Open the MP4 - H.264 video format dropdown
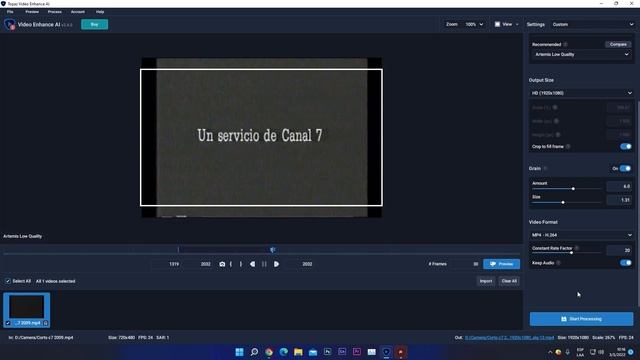This screenshot has height=360, width=640. (582, 235)
